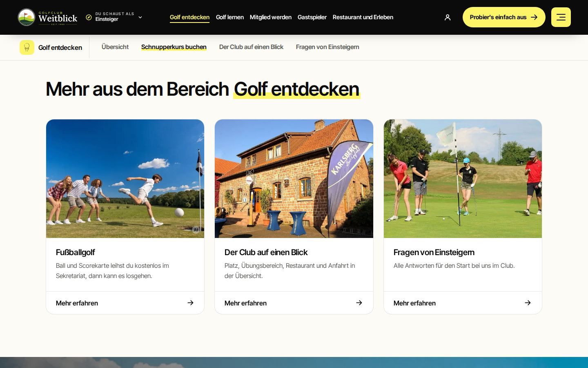Click heading 'Mehr aus dem Bereich Golf entdecken'
This screenshot has height=368, width=588.
pos(203,89)
